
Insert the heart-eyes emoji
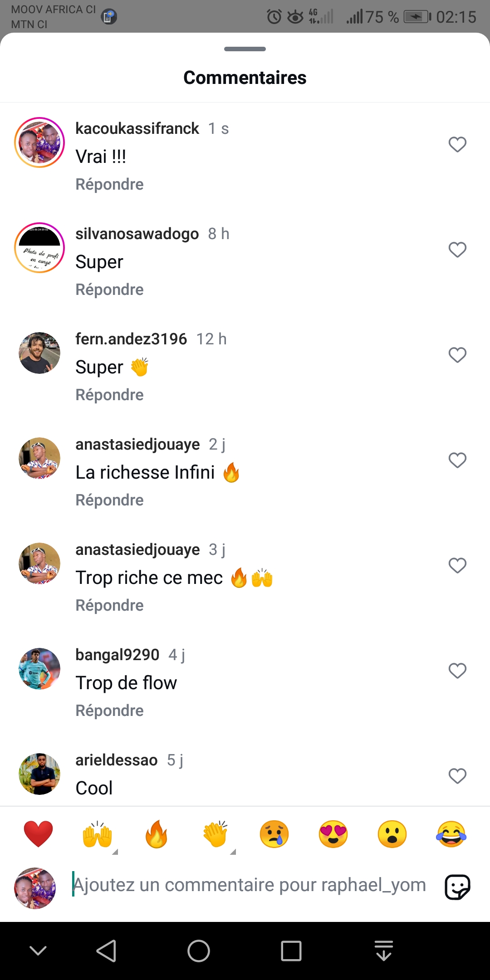(333, 834)
